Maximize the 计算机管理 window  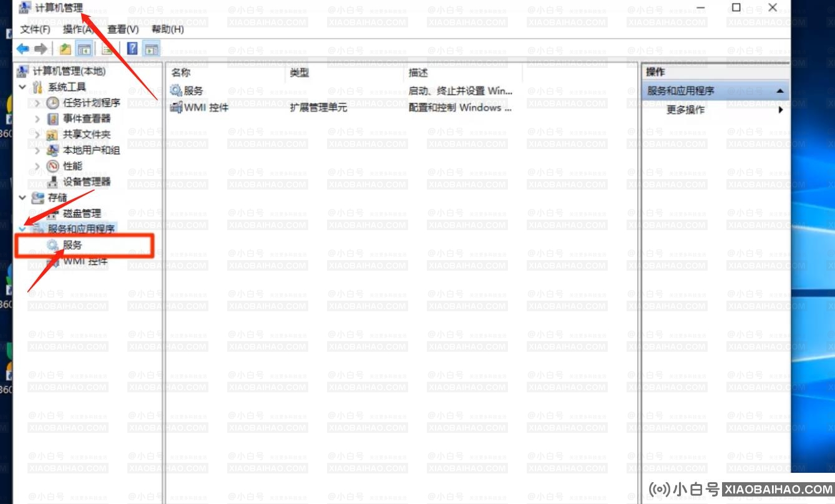click(x=736, y=7)
